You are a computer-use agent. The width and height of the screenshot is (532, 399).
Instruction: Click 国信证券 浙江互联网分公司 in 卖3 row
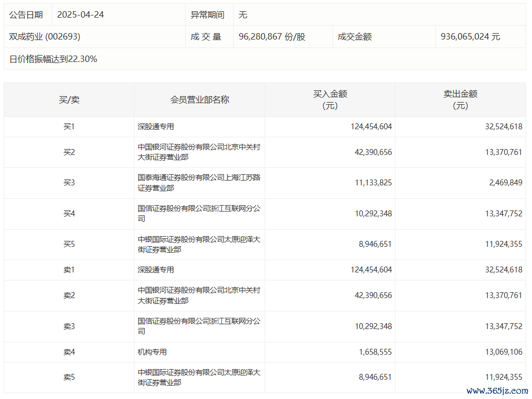[x=199, y=326]
